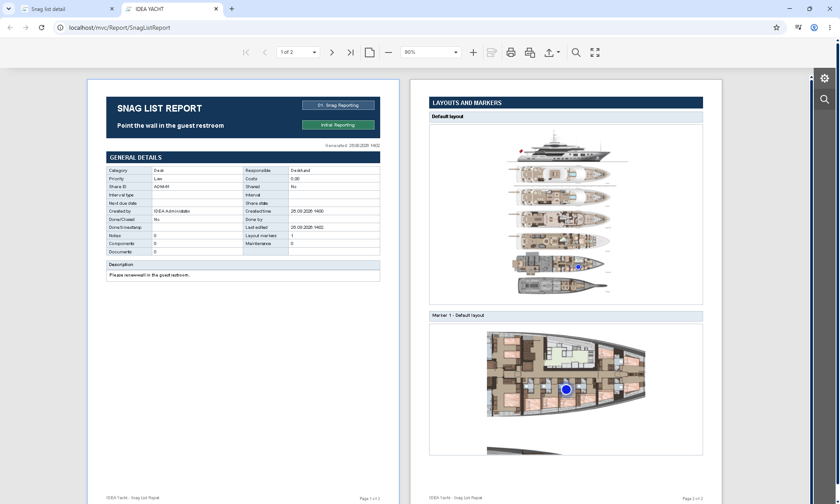Click the Export To icon

point(549,52)
